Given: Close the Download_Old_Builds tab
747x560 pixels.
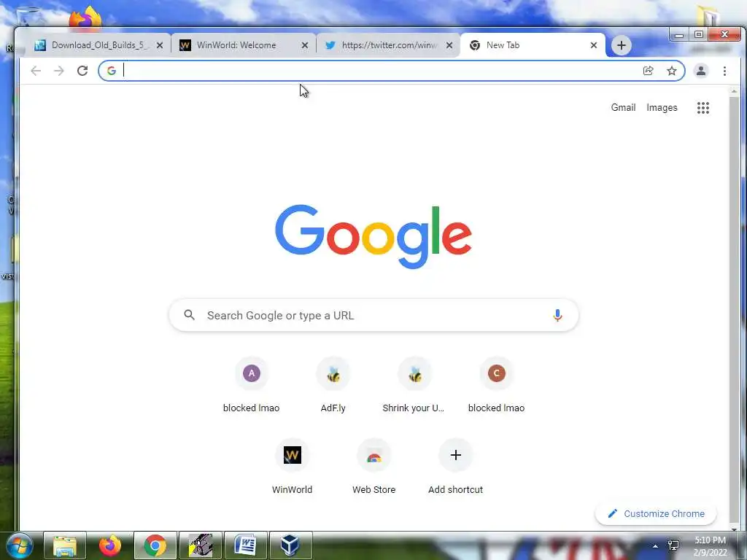Looking at the screenshot, I should 160,45.
